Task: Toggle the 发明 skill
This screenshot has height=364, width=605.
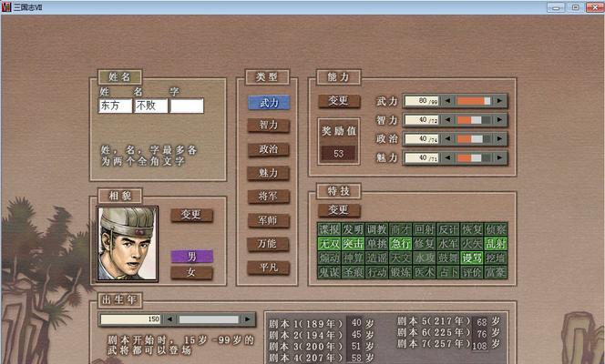Action: pyautogui.click(x=353, y=229)
